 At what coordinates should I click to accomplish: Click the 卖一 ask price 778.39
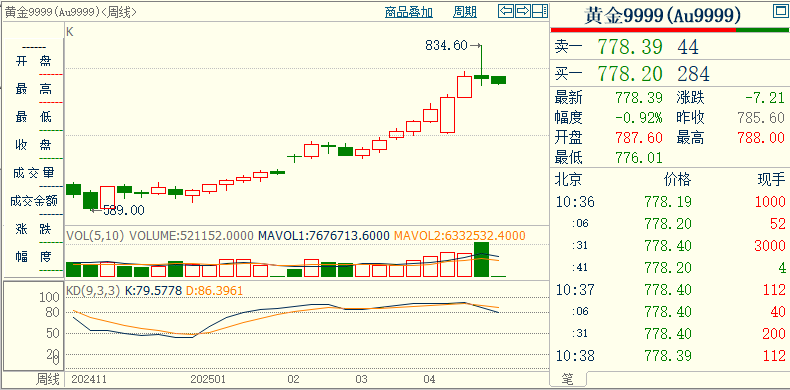(630, 47)
